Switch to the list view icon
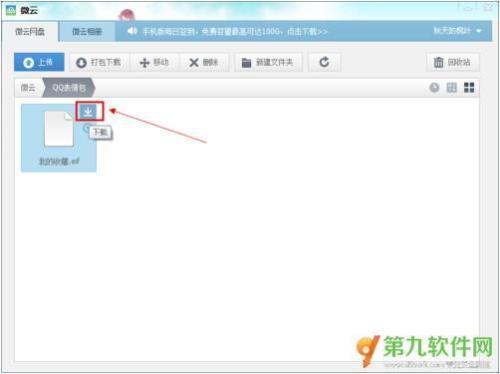Viewport: 500px width, 374px height. (452, 88)
